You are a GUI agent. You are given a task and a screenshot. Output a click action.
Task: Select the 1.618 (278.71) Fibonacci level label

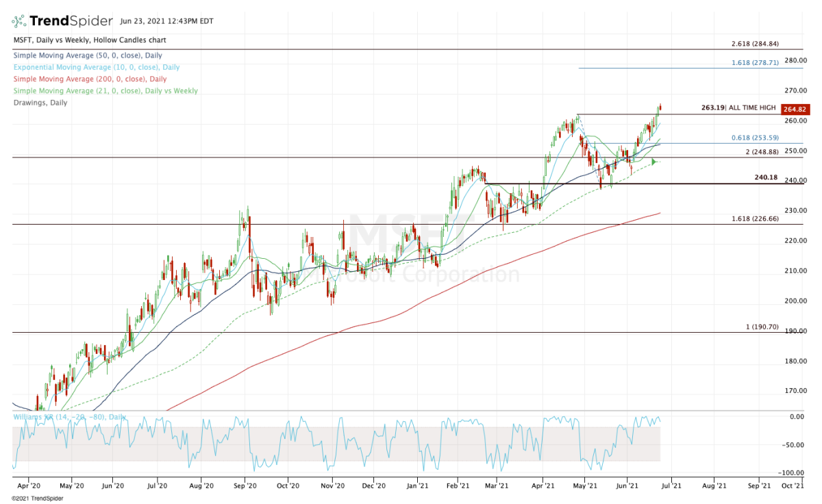(x=755, y=62)
